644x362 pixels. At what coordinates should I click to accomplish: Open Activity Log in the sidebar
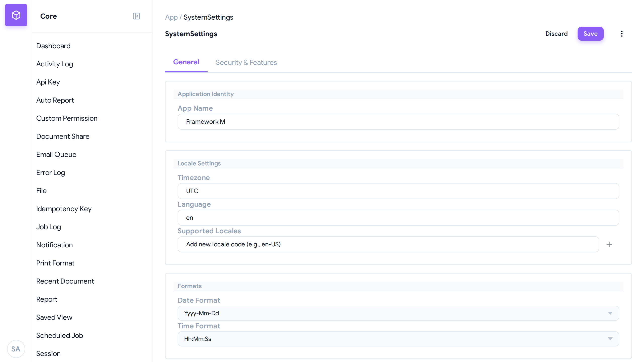[55, 64]
